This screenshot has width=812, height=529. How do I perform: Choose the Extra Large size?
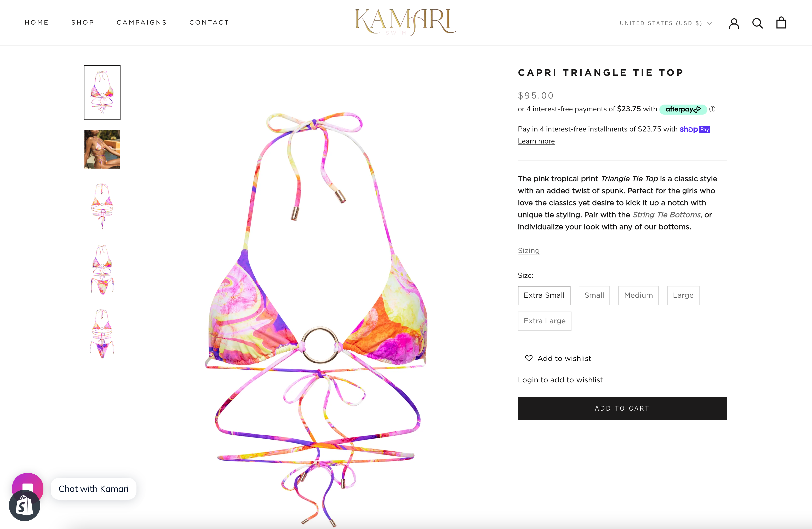pos(545,321)
